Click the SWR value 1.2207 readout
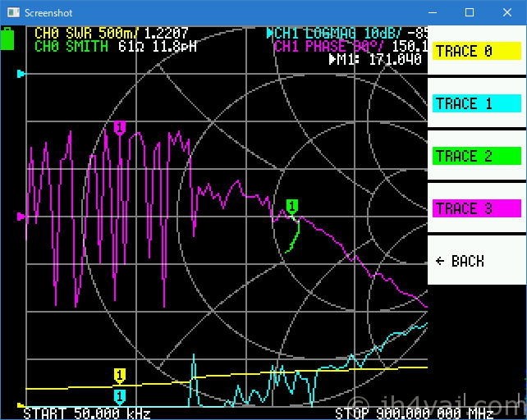This screenshot has width=527, height=420. tap(166, 34)
